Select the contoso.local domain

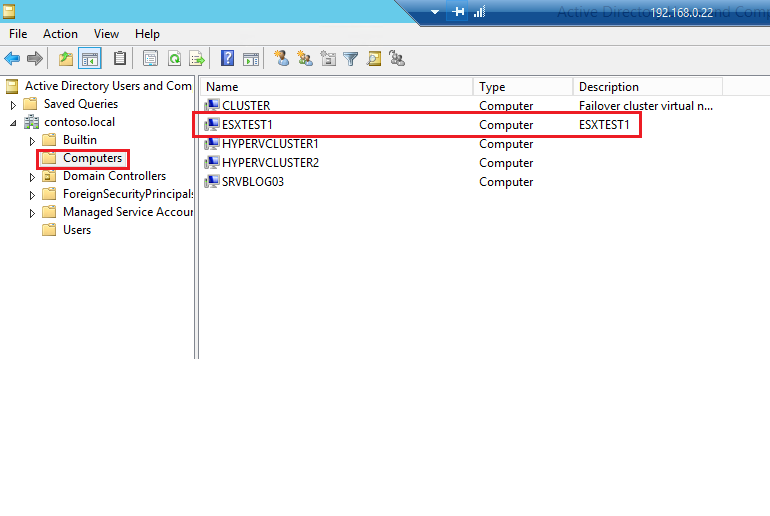click(x=80, y=122)
